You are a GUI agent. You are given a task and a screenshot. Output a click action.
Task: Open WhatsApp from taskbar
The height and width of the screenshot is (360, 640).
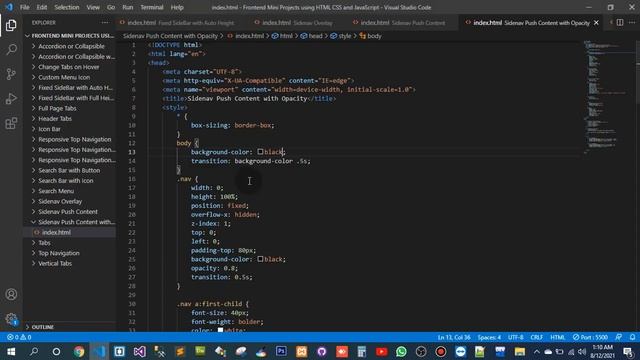[x=401, y=351]
